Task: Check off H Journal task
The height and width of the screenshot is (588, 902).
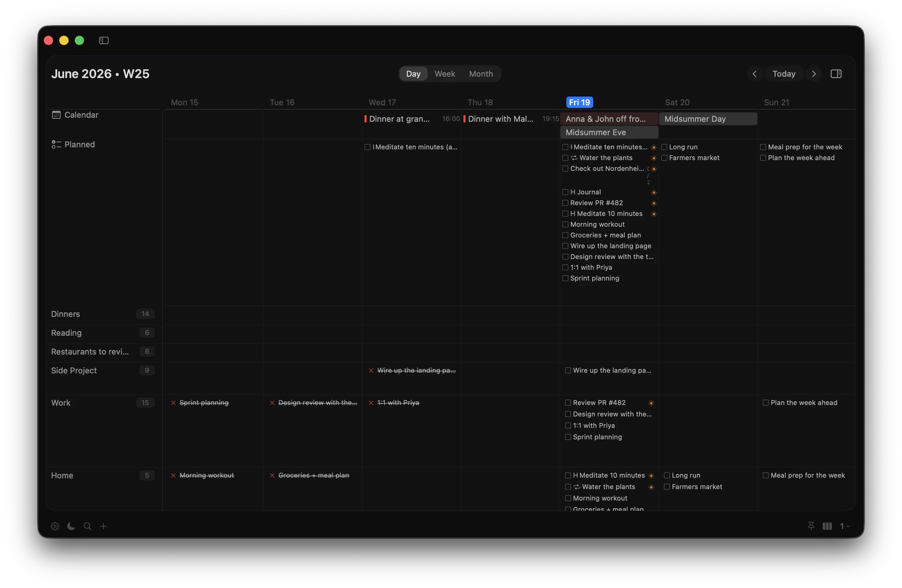Action: [565, 192]
